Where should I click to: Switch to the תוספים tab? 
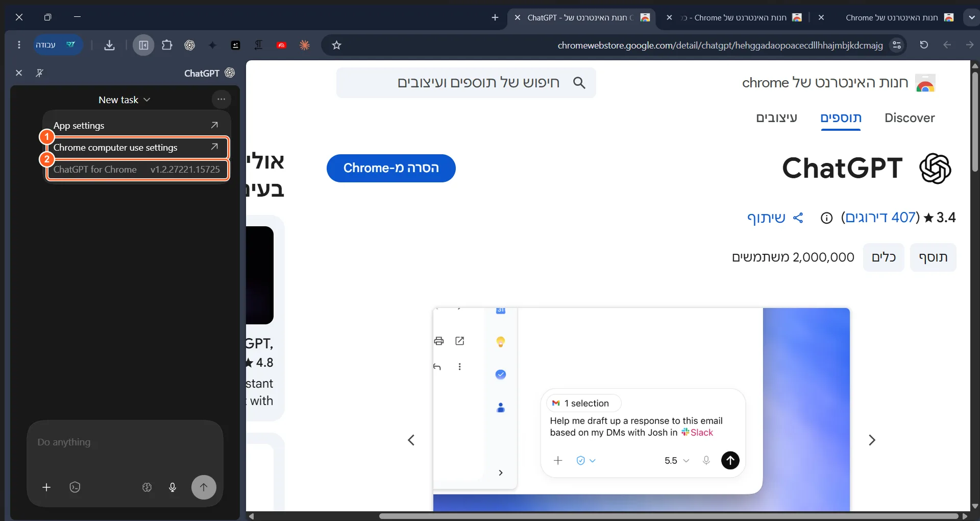tap(841, 118)
